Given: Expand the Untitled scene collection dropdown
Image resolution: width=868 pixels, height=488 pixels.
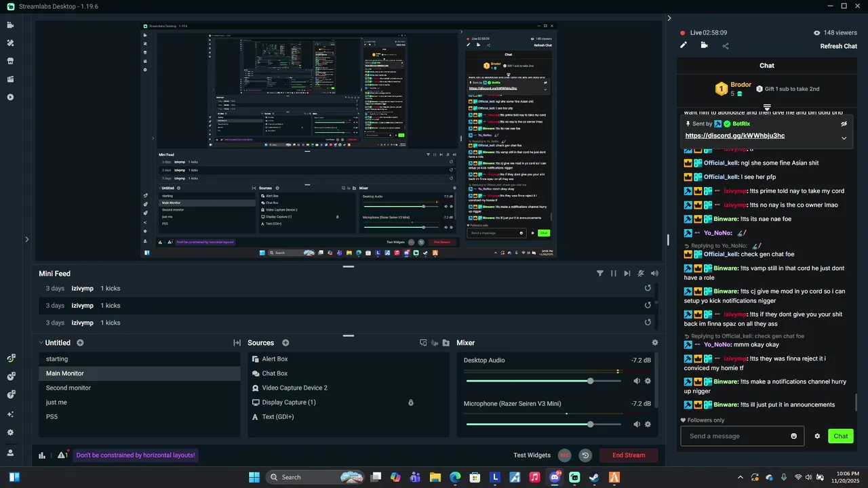Looking at the screenshot, I should pos(41,343).
